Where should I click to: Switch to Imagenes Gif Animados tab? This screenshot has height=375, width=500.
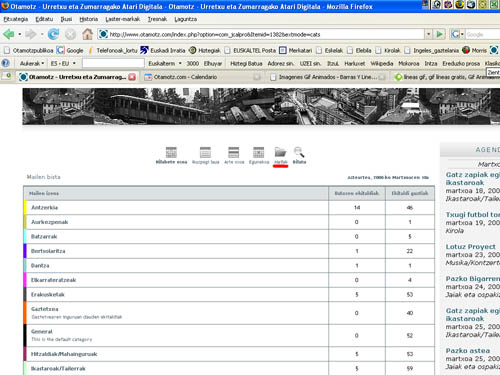click(327, 77)
